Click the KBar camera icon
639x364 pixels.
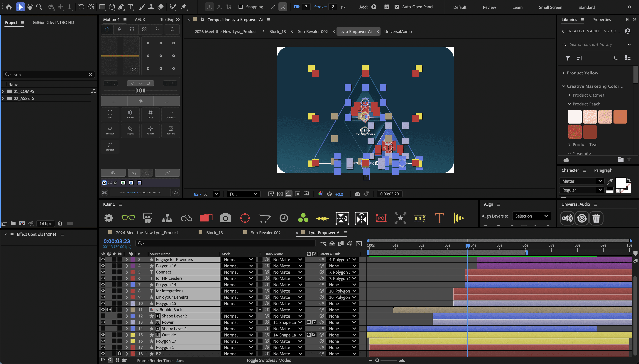[225, 218]
